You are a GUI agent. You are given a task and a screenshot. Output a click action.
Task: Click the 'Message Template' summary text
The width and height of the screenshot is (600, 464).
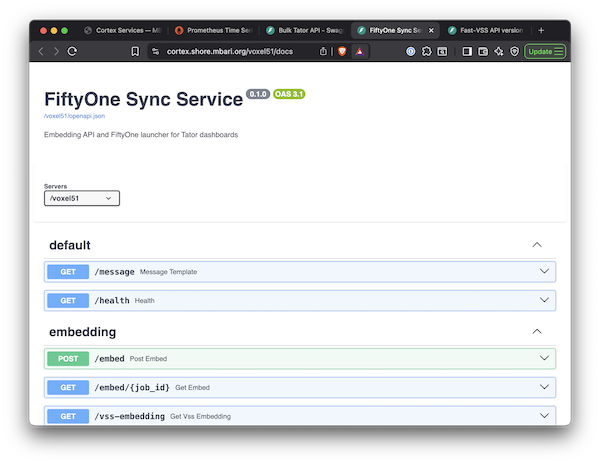tap(168, 272)
